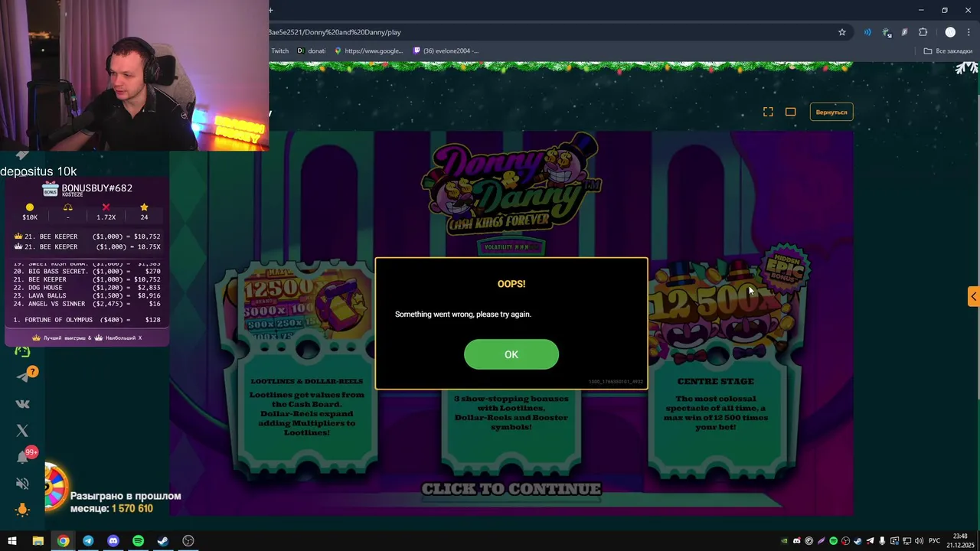
Task: Open File Explorer on taskbar
Action: point(38,541)
